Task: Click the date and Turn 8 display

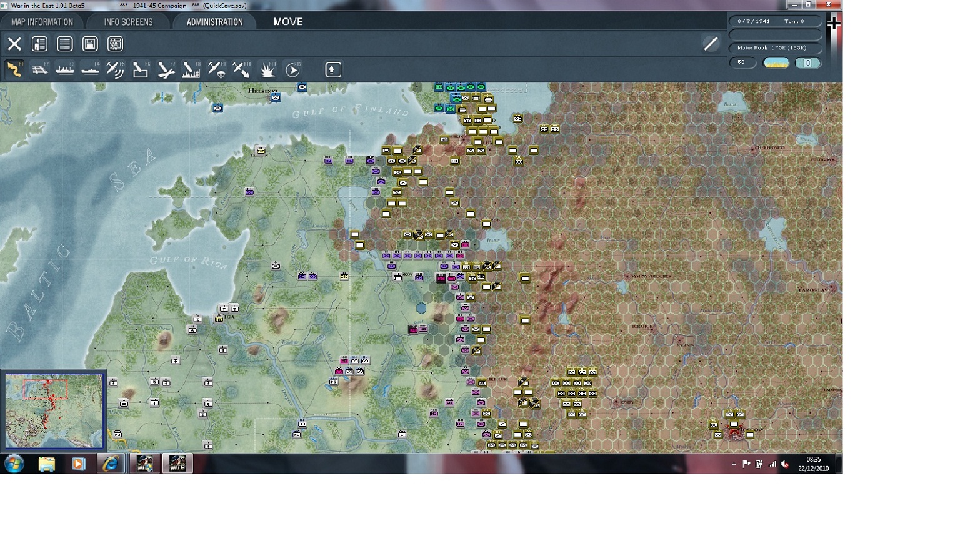Action: (775, 21)
